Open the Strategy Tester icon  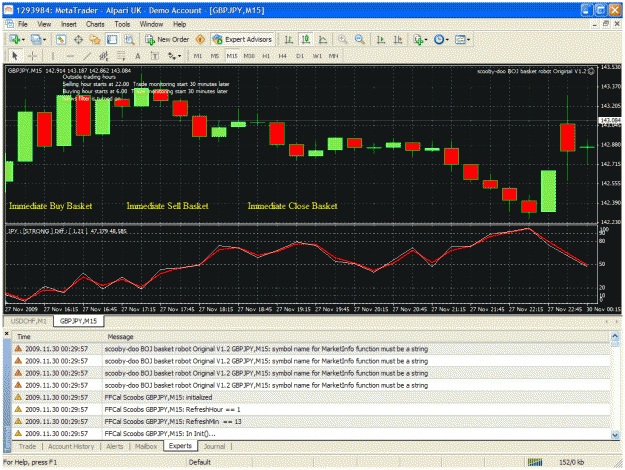tap(129, 39)
